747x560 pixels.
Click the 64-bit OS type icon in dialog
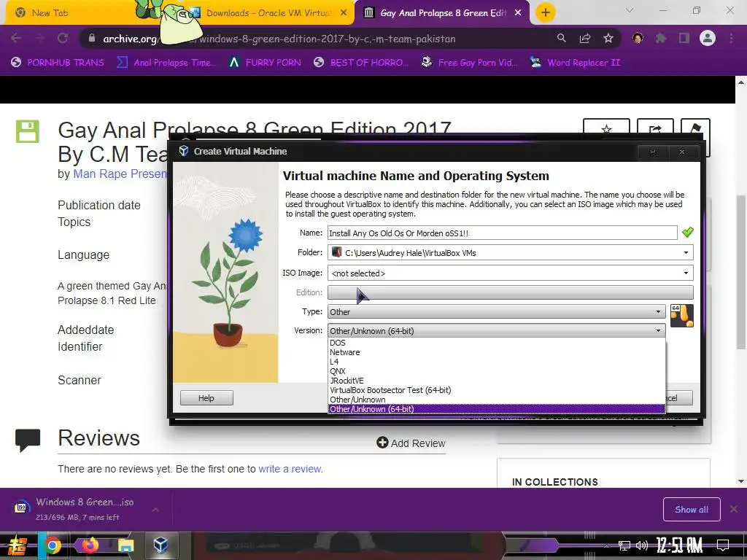682,316
